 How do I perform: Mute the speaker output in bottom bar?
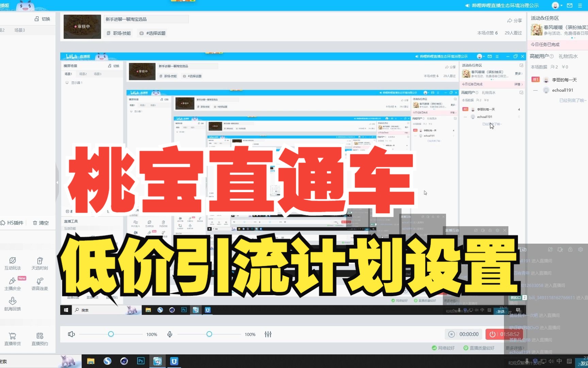coord(71,334)
